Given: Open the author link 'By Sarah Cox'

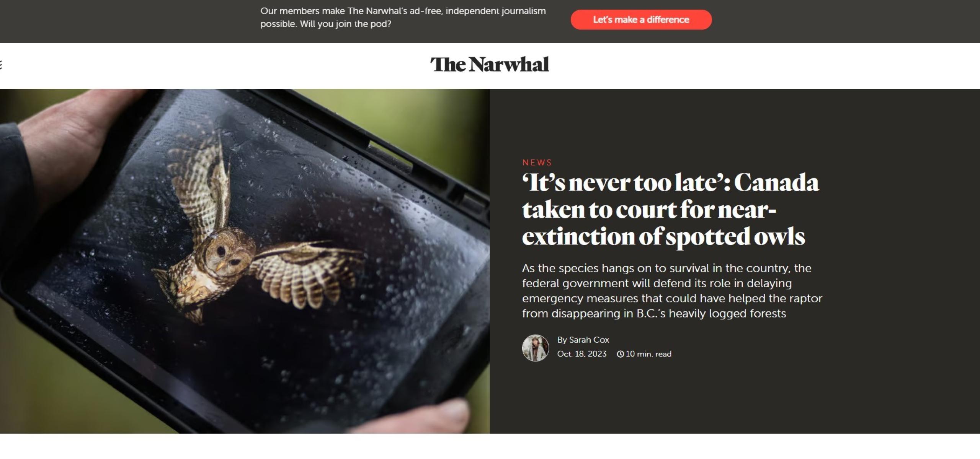Looking at the screenshot, I should coord(583,340).
